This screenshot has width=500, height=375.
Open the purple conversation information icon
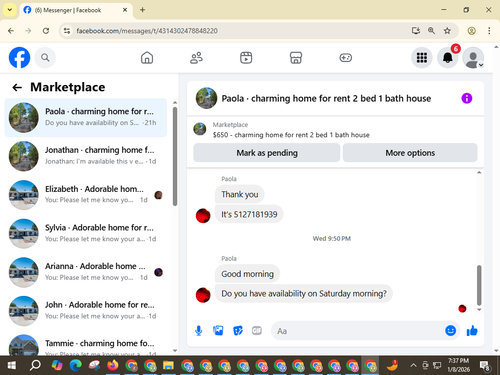coord(467,98)
